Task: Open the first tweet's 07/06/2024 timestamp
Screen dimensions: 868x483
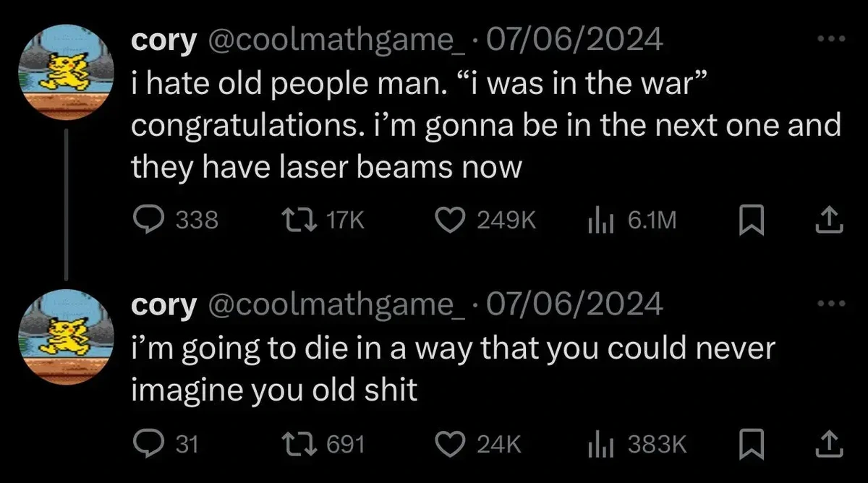Action: click(575, 40)
